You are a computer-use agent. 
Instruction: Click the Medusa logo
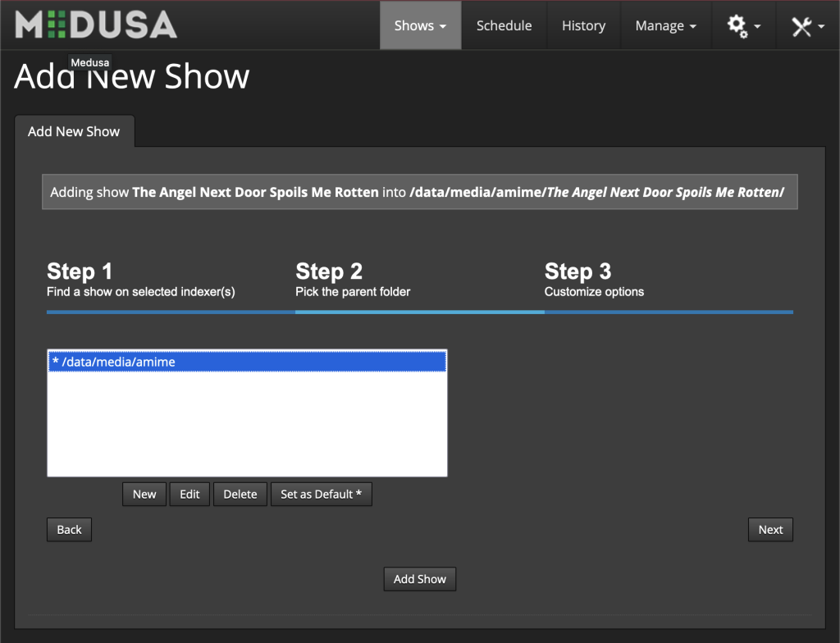pos(96,25)
